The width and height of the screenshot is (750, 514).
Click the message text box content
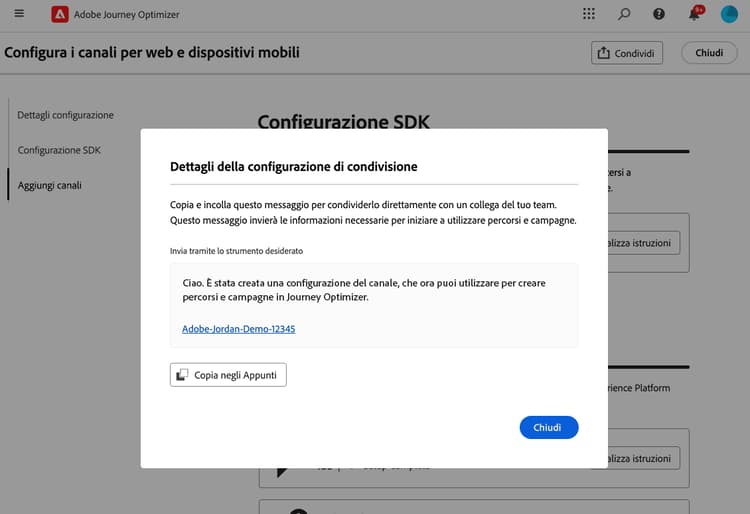click(x=374, y=305)
